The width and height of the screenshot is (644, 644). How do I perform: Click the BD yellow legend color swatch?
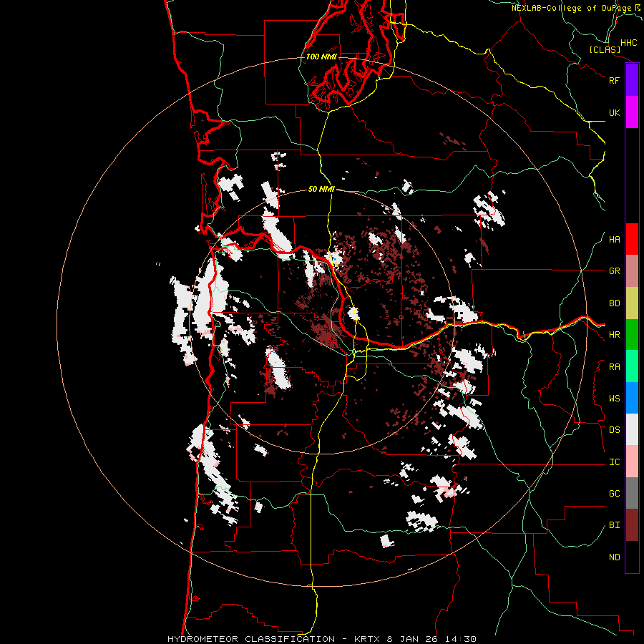click(632, 303)
